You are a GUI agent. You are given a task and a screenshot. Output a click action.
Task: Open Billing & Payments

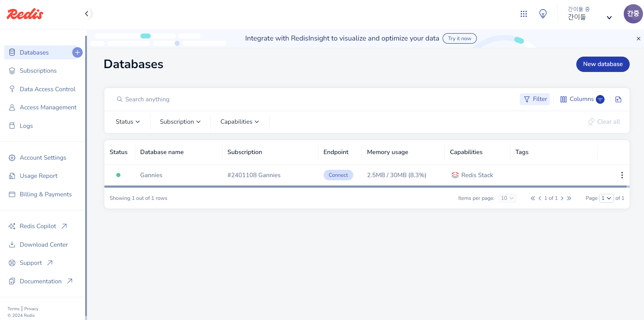click(x=45, y=194)
